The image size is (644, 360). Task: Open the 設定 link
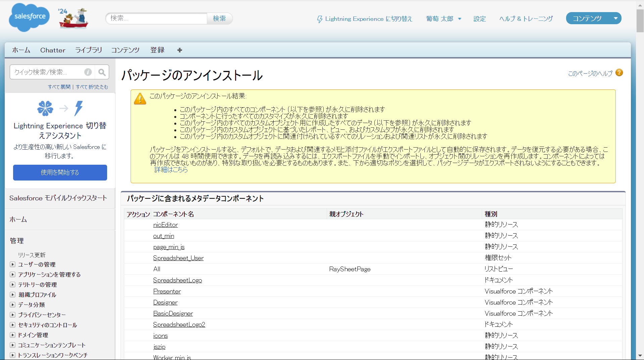click(x=479, y=19)
